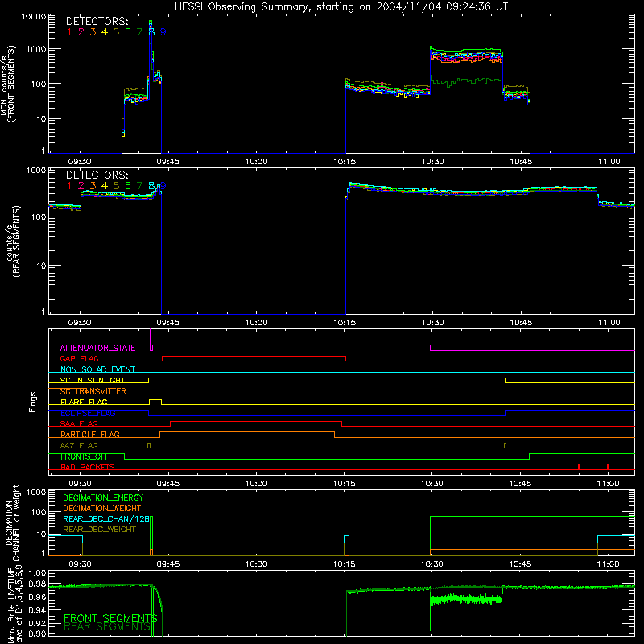The width and height of the screenshot is (644, 644).
Task: Click the FRONT SEGMENTS livetime legend label
Action: (110, 618)
